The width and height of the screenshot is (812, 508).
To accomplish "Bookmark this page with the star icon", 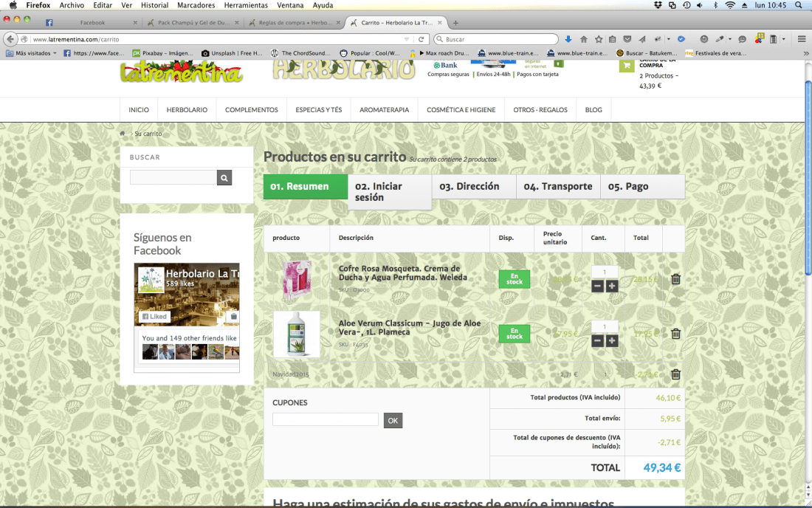I will [x=599, y=39].
